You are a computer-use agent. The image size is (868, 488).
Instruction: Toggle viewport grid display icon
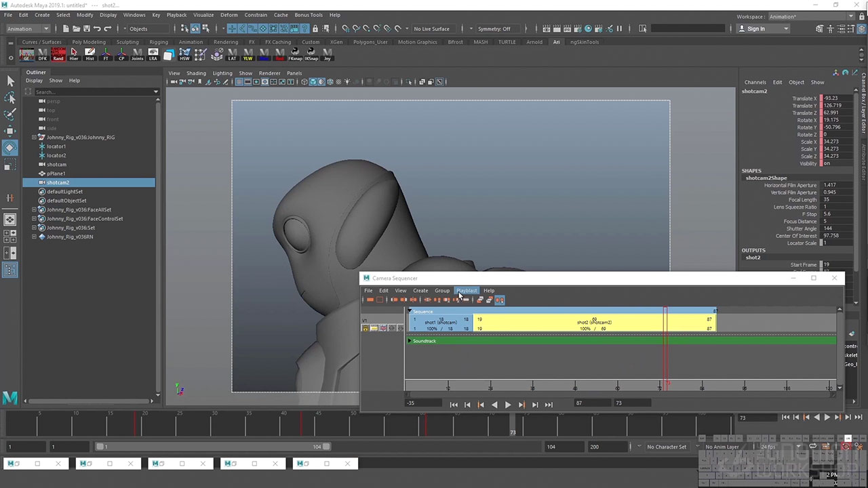click(x=239, y=82)
